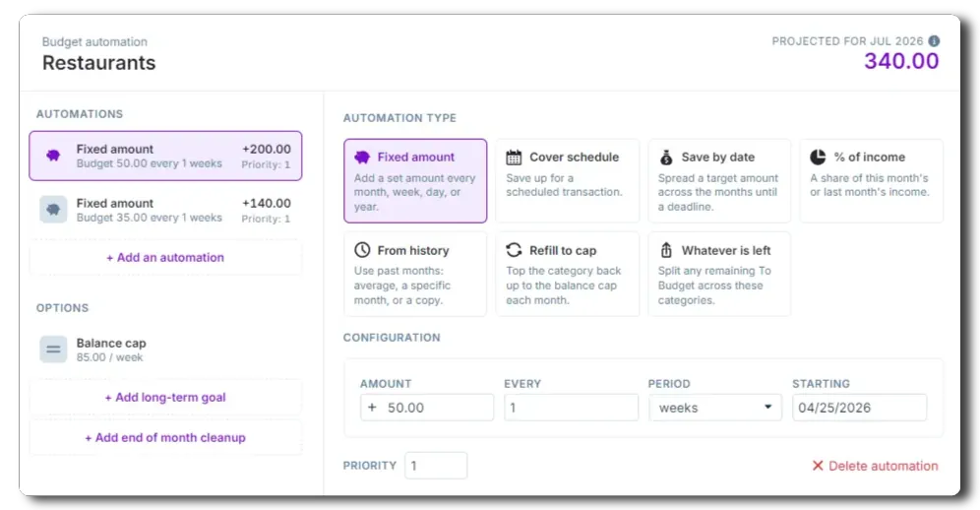980x510 pixels.
Task: Click the icon in the Whatever is left card
Action: pyautogui.click(x=666, y=250)
